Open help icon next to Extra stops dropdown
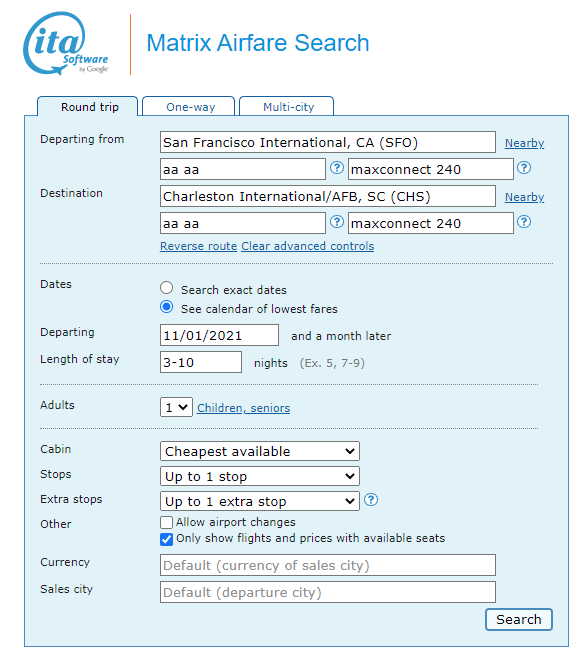Image resolution: width=577 pixels, height=663 pixels. pyautogui.click(x=371, y=500)
